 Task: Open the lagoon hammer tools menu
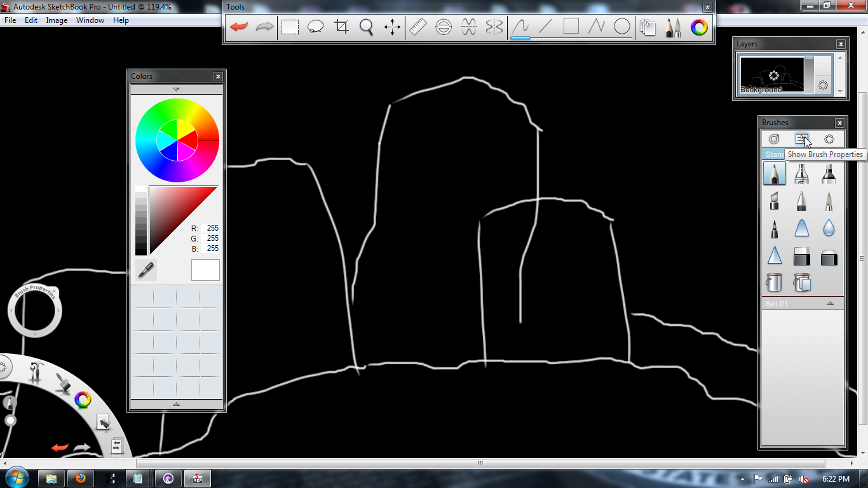click(x=36, y=372)
